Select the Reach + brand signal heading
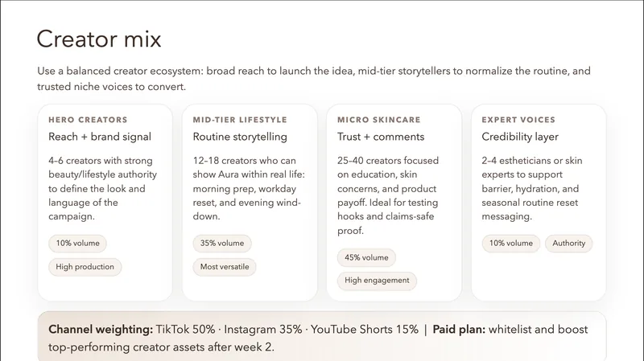The height and width of the screenshot is (361, 644). [100, 137]
